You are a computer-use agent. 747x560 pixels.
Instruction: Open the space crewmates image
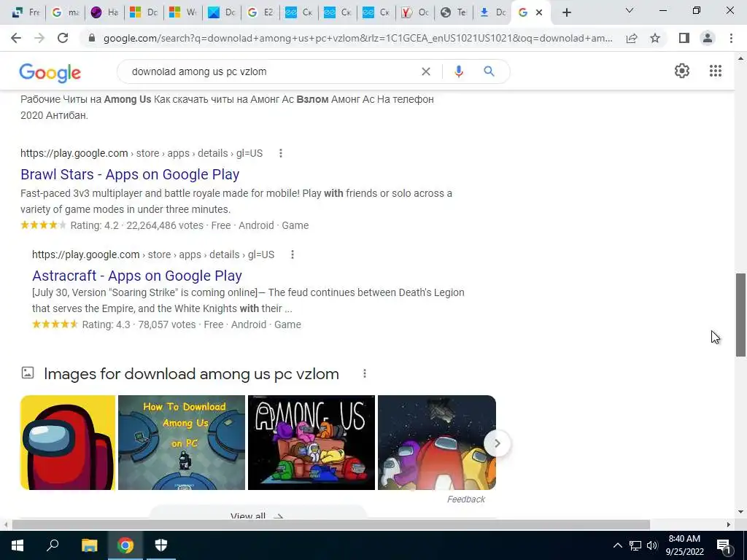tap(437, 443)
